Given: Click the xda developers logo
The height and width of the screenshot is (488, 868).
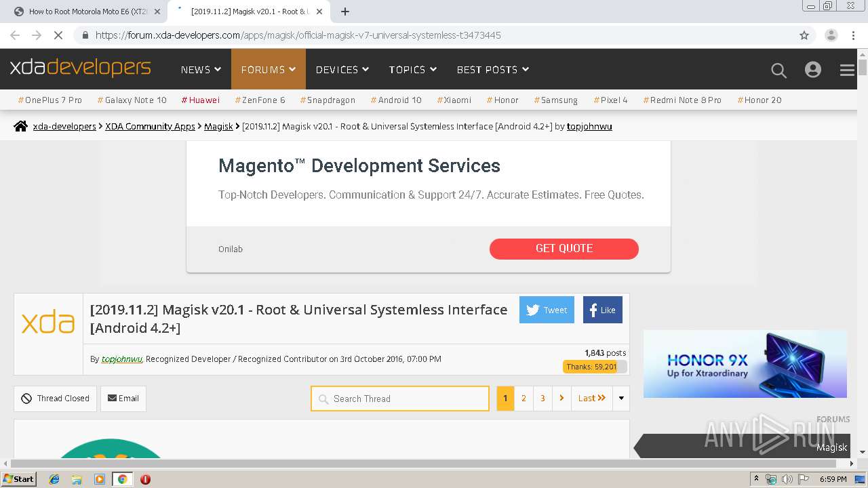Looking at the screenshot, I should (80, 68).
